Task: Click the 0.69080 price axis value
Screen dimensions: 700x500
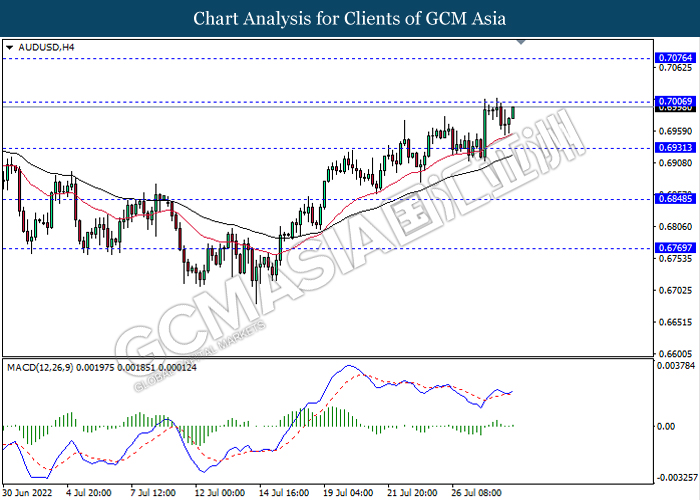Action: click(x=675, y=163)
